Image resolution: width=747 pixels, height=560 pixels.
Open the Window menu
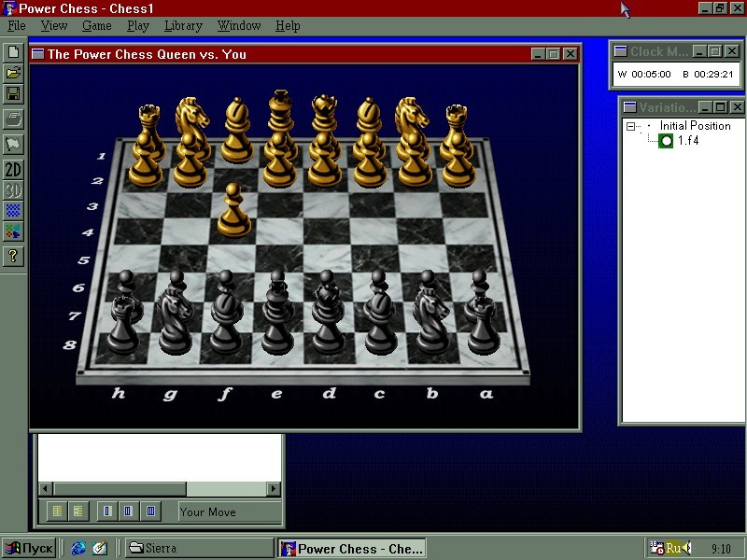tap(239, 26)
